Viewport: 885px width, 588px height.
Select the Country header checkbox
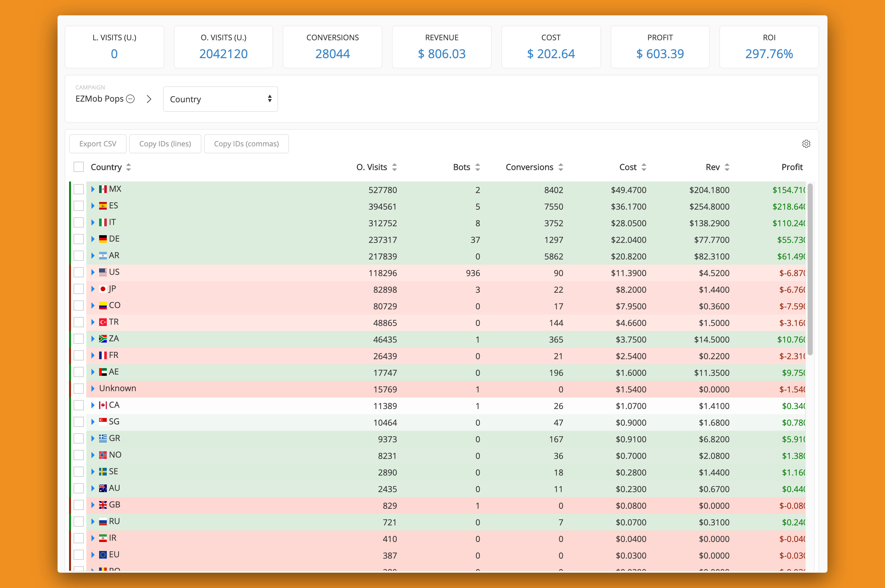coord(79,168)
